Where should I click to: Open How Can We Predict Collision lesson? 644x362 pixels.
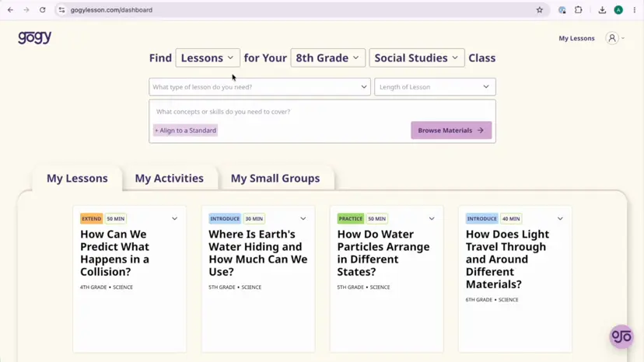(114, 252)
